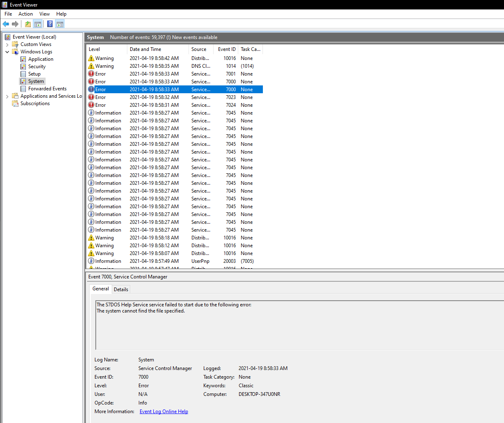Image resolution: width=504 pixels, height=423 pixels.
Task: Click the Event Viewer title bar app icon
Action: [x=5, y=5]
